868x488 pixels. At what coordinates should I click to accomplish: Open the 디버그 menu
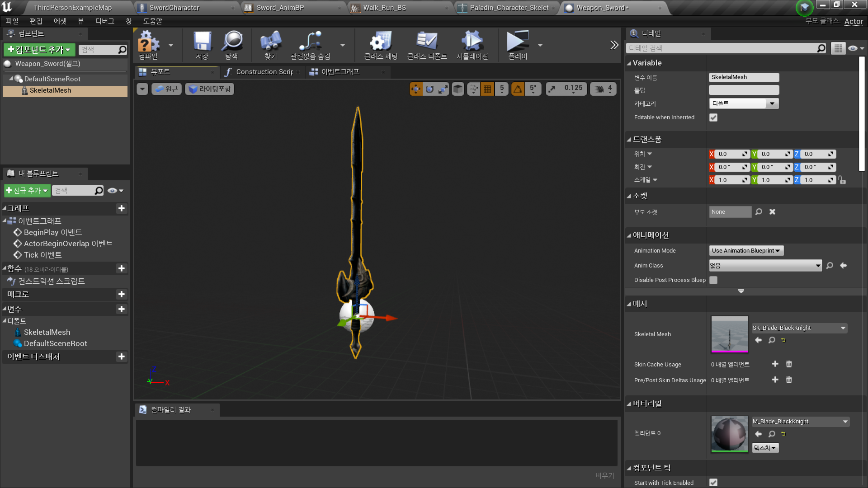[x=104, y=21]
